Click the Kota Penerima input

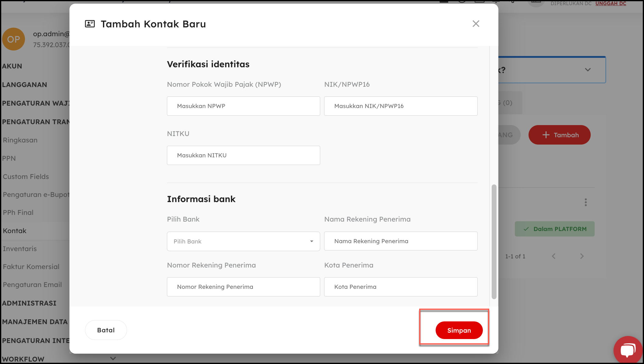[400, 287]
